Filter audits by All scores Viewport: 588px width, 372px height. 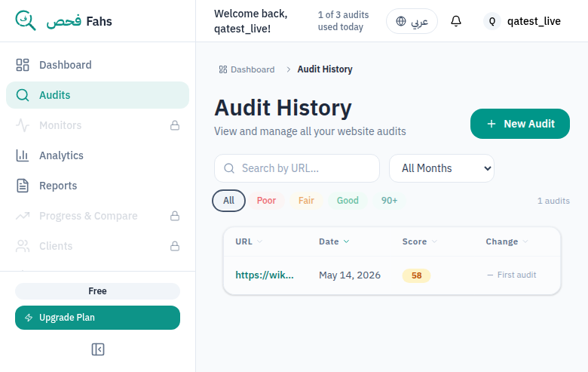228,201
